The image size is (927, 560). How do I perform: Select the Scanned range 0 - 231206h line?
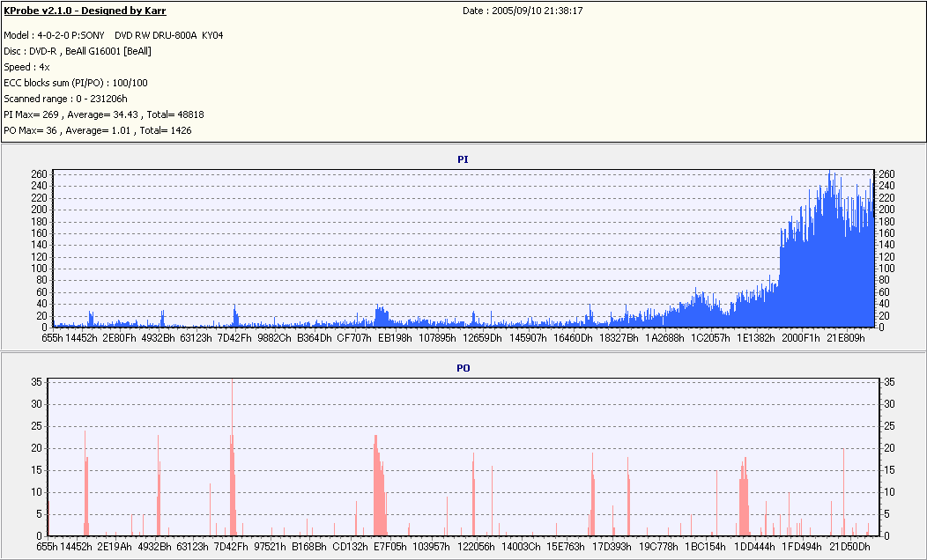[x=65, y=99]
